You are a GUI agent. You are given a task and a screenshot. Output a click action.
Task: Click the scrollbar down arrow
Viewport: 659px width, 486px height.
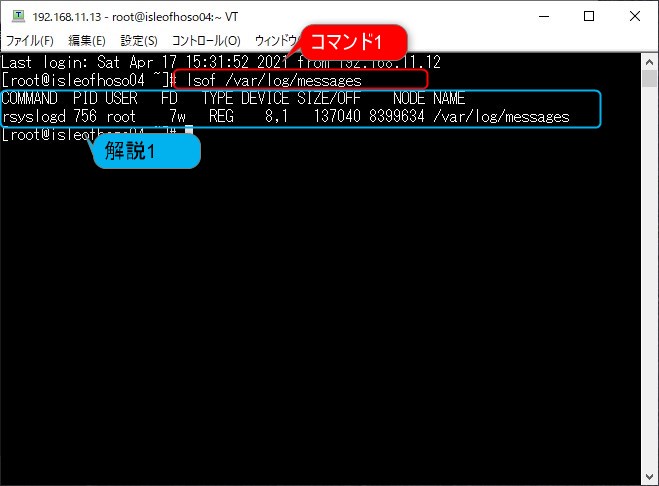coord(649,477)
